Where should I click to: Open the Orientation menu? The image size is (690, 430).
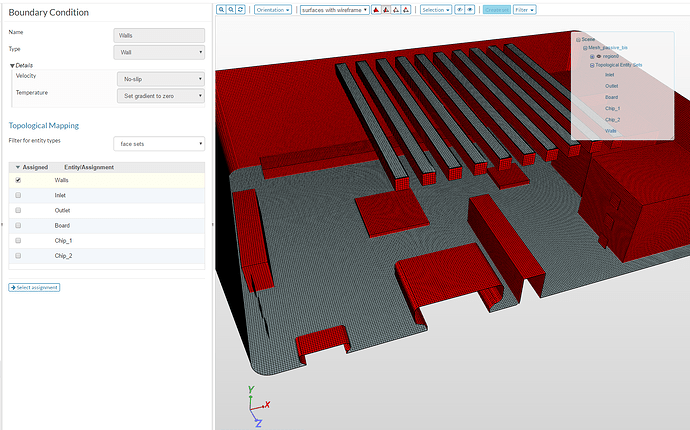click(272, 9)
